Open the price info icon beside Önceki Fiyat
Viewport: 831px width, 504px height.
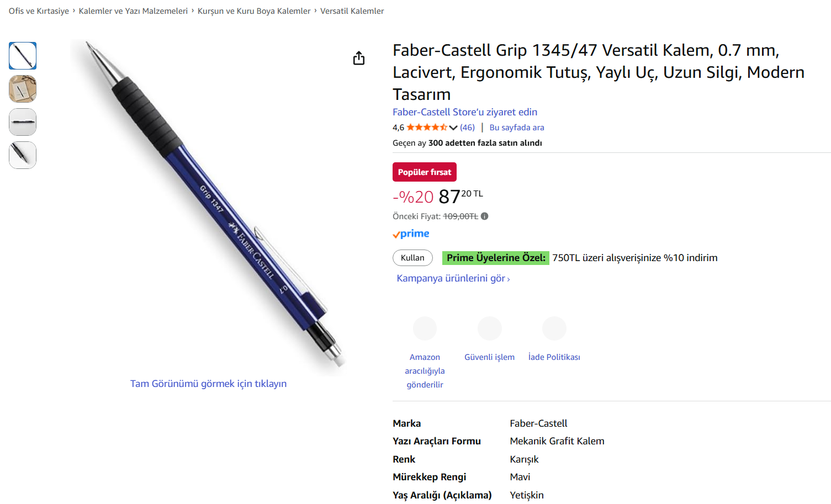484,216
